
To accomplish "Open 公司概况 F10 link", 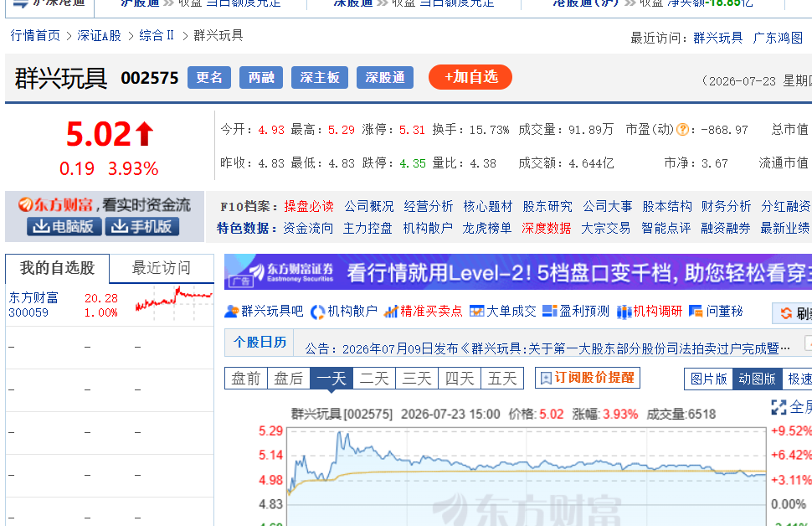I will 368,206.
